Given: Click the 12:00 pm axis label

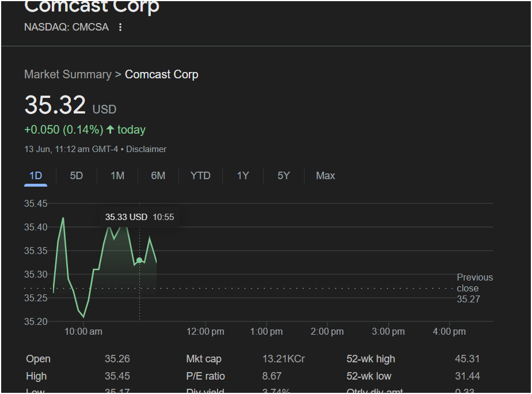Looking at the screenshot, I should 206,332.
